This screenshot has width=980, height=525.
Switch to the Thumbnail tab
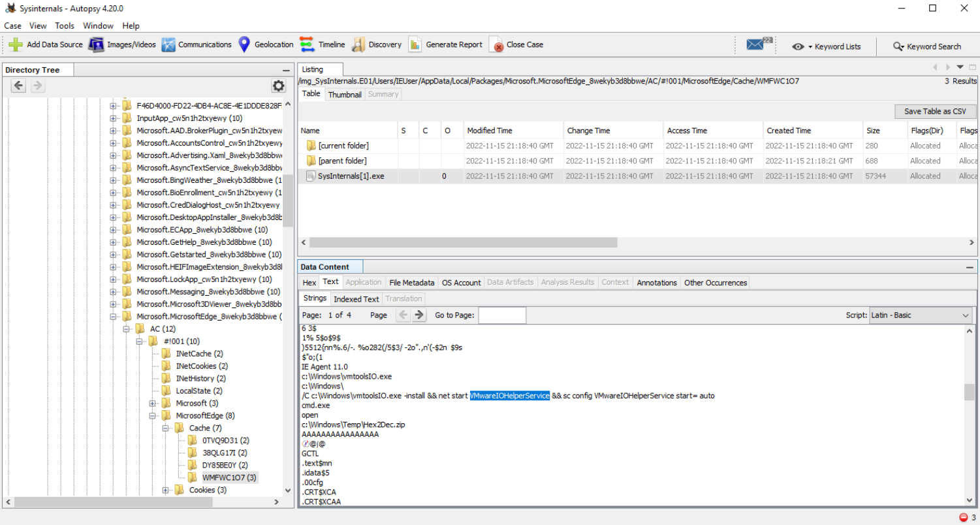(x=345, y=94)
